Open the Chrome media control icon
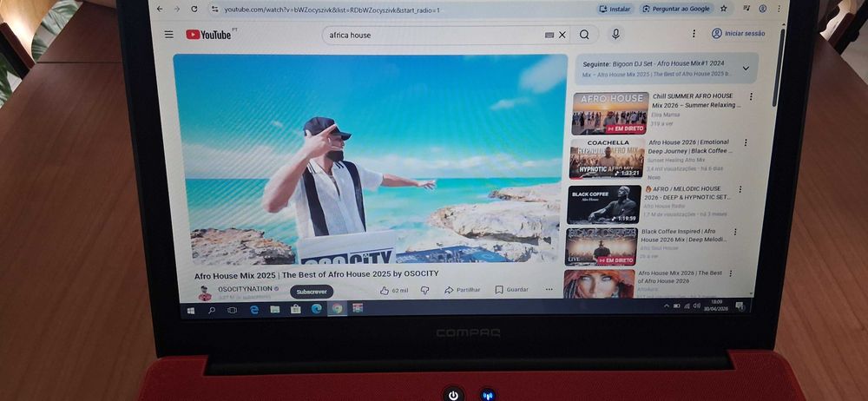The image size is (868, 401). [746, 9]
